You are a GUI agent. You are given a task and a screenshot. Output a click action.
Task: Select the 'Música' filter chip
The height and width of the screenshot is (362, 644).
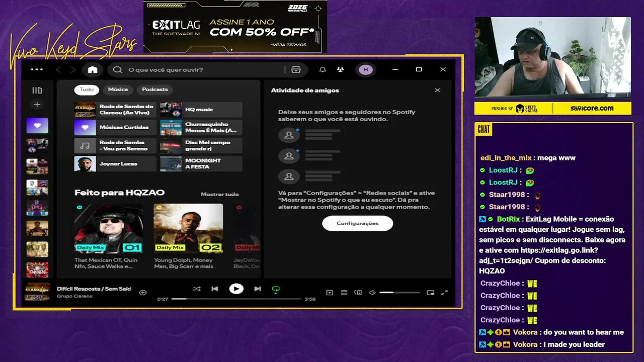point(118,89)
